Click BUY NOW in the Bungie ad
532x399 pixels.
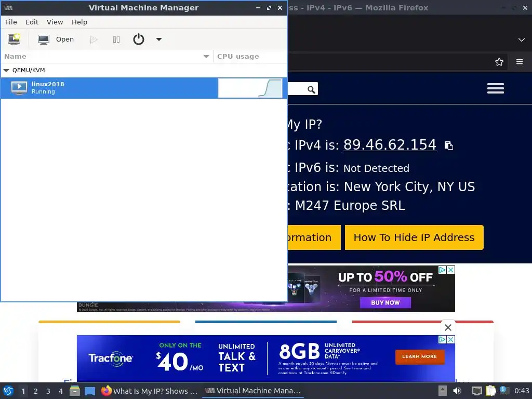(385, 303)
